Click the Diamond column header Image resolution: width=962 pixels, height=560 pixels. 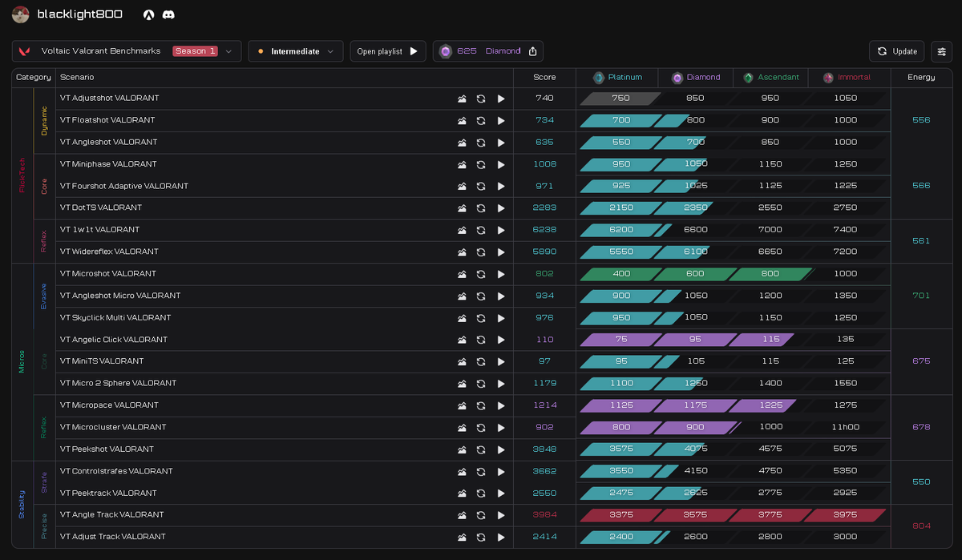pyautogui.click(x=696, y=78)
